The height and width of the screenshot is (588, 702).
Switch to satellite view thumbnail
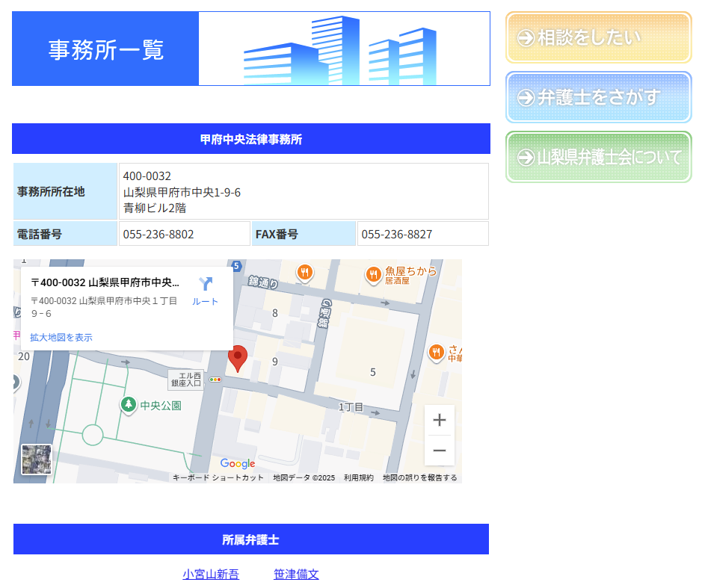pyautogui.click(x=37, y=459)
